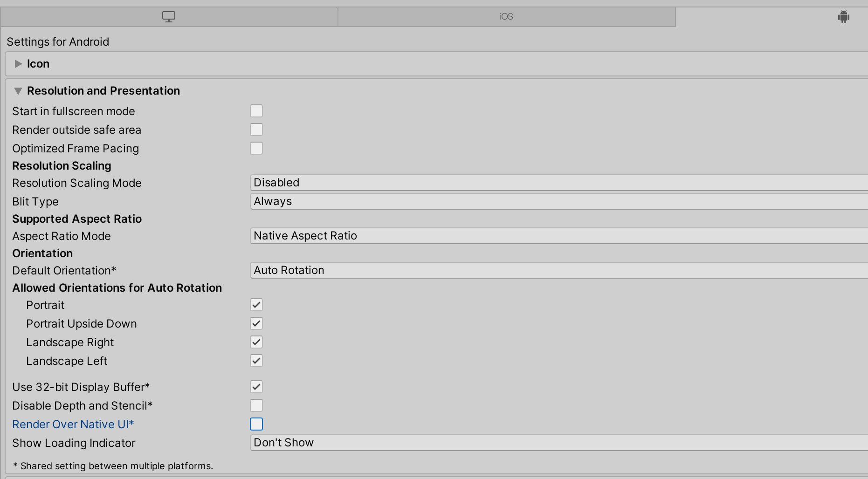Disable Use 32-bit Display Buffer checkbox

click(x=256, y=387)
